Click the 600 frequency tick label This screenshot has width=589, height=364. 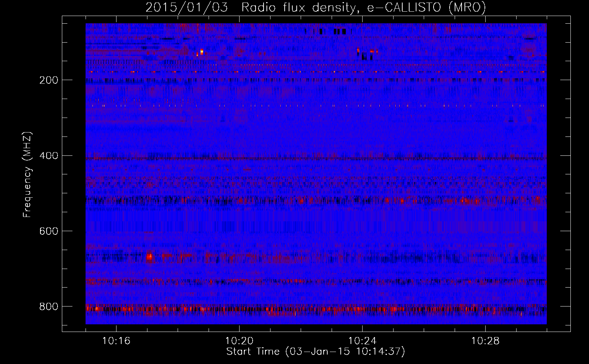49,231
